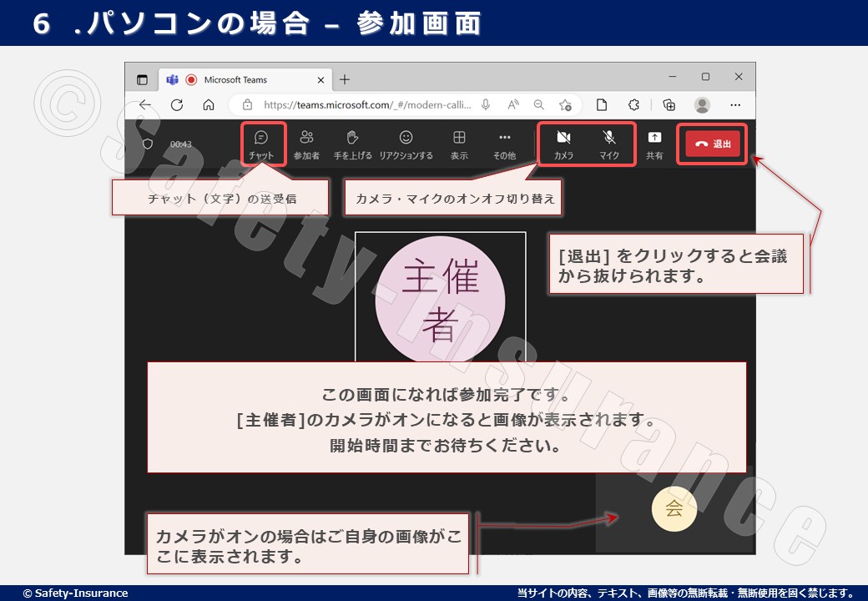
Task: Add this page to favorites
Action: pos(565,105)
